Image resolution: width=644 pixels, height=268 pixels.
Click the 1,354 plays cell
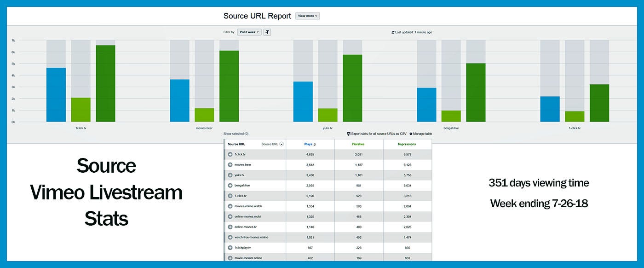click(x=310, y=206)
